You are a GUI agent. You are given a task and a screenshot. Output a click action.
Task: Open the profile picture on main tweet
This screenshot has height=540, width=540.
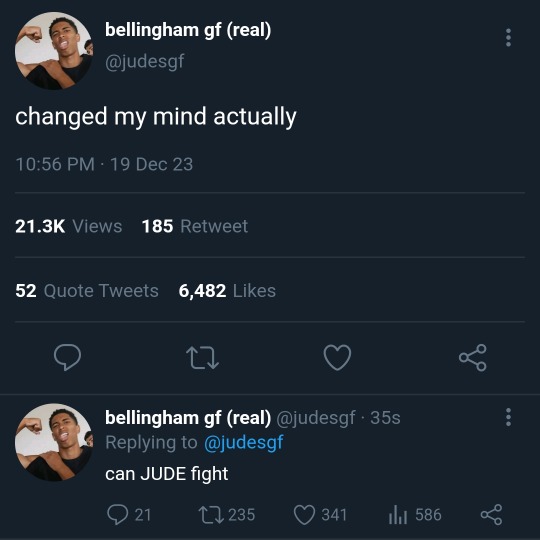pyautogui.click(x=54, y=51)
